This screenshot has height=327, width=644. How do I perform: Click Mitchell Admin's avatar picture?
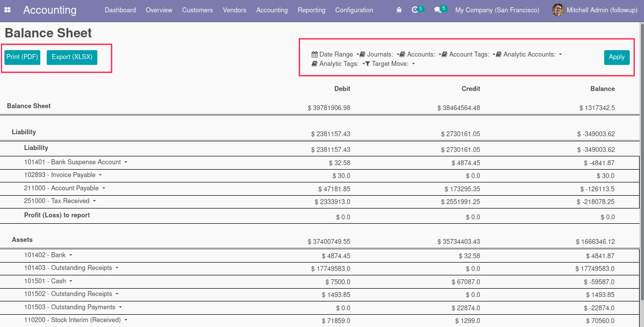pyautogui.click(x=558, y=10)
